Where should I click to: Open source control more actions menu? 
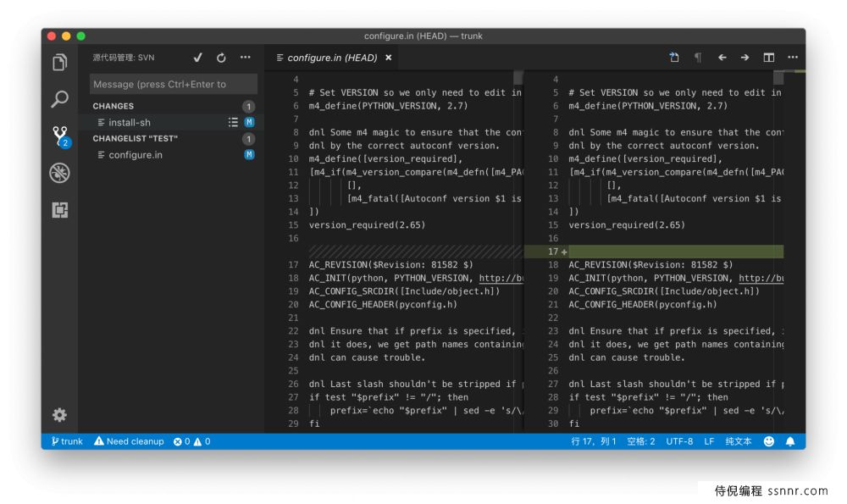pos(246,58)
